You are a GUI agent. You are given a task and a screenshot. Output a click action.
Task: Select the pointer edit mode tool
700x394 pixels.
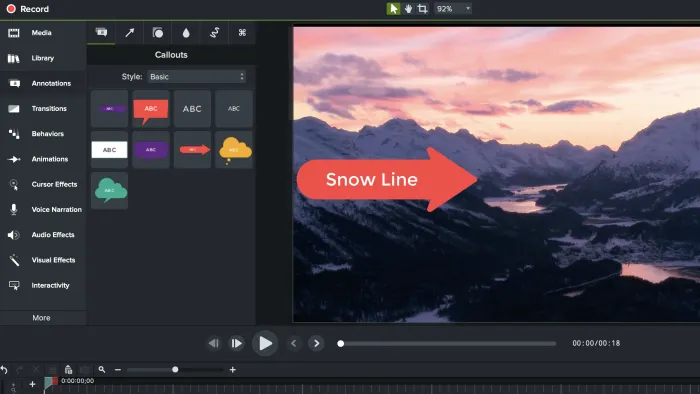coord(393,8)
